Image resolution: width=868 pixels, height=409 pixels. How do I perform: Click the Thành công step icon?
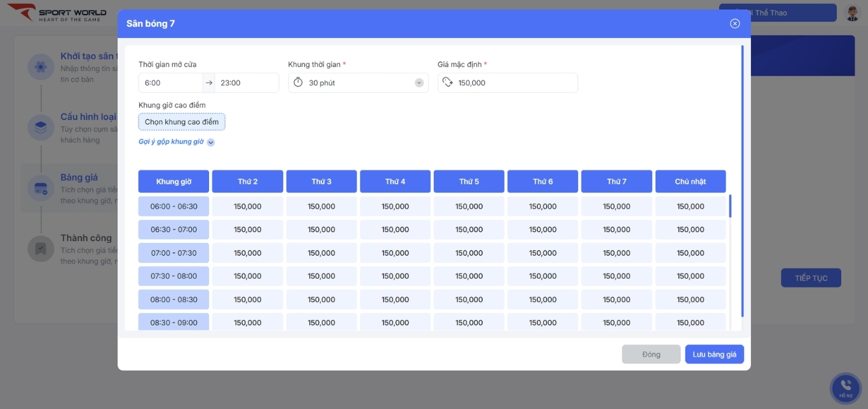[x=41, y=249]
